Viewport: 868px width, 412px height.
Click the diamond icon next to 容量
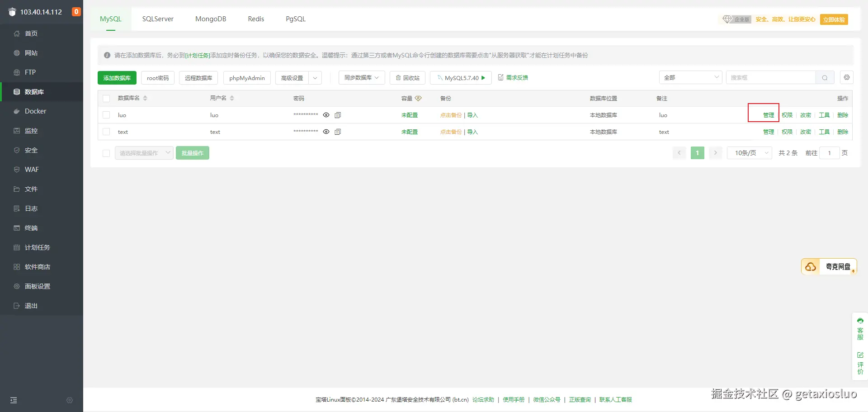tap(418, 98)
